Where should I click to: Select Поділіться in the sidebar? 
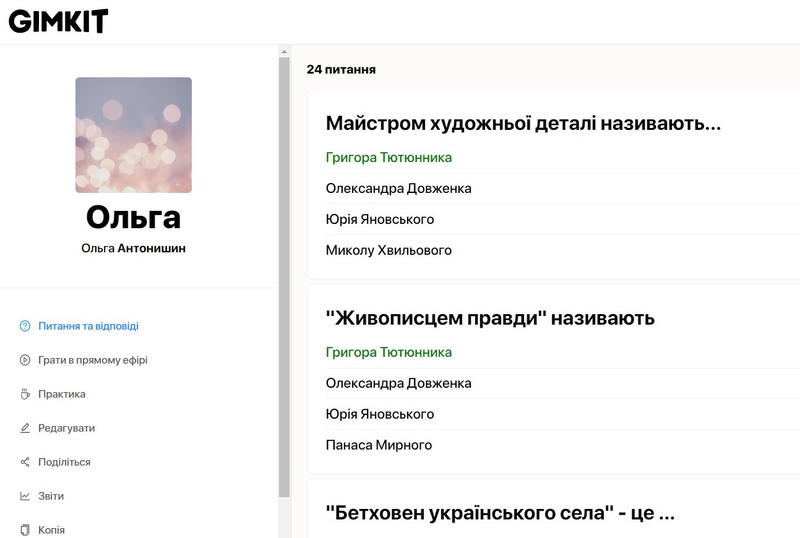(64, 462)
